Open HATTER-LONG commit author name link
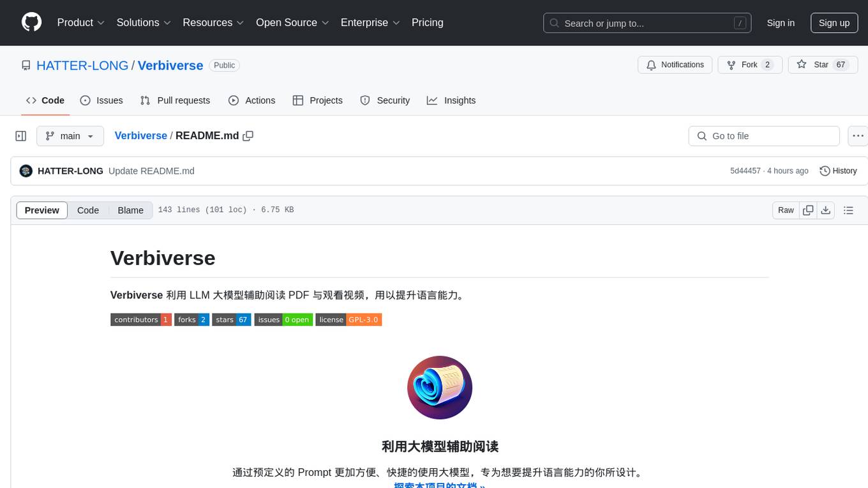The width and height of the screenshot is (868, 488). pos(70,171)
